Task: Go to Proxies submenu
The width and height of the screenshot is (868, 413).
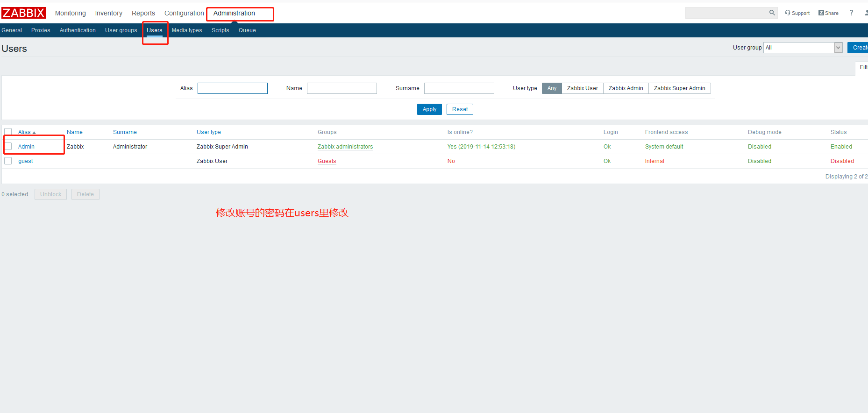Action: point(41,30)
